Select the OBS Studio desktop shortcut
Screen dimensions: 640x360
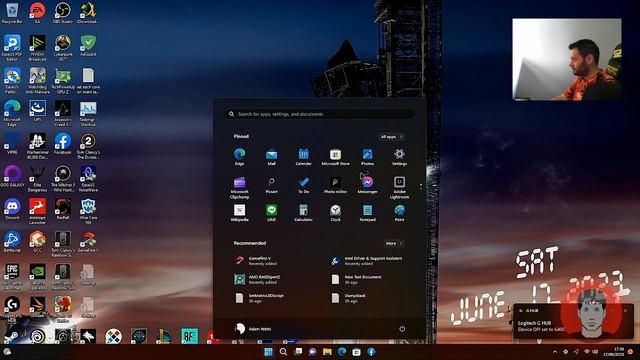click(62, 13)
